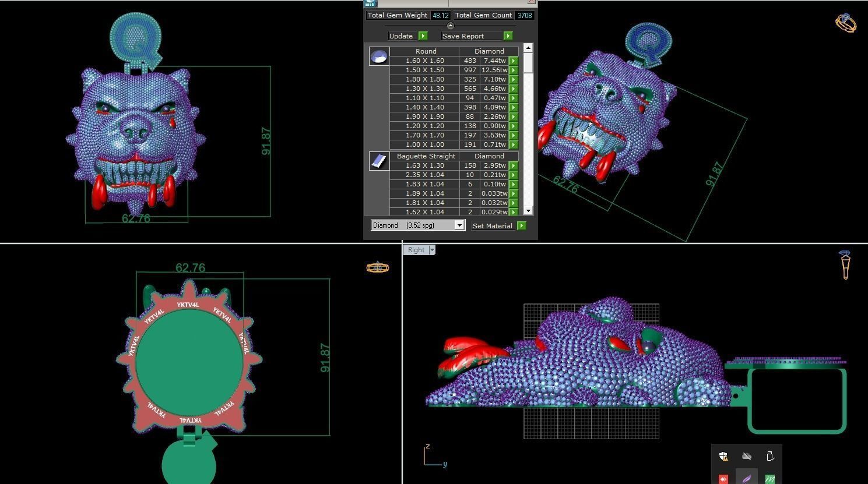Close the gem report panel
Viewport: 868px width, 484px height.
point(531,2)
